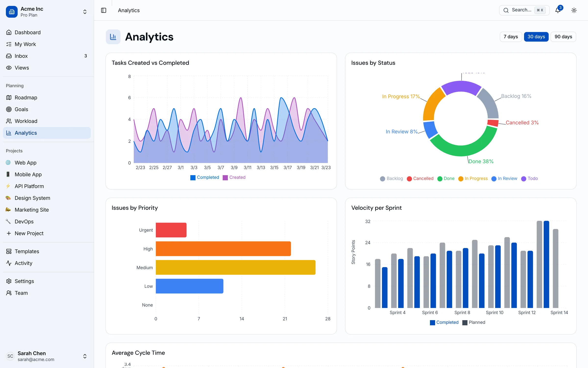Click the Team user icon
The width and height of the screenshot is (588, 368).
9,293
